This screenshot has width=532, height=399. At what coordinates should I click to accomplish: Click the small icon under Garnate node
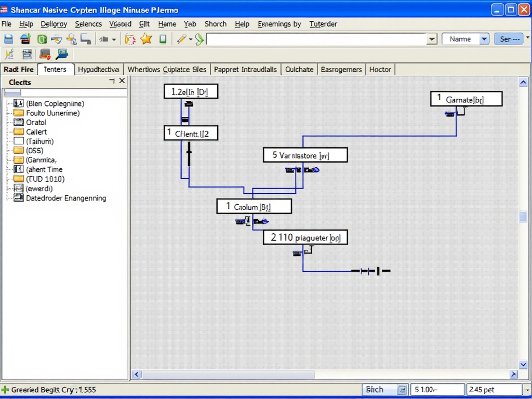pyautogui.click(x=450, y=114)
